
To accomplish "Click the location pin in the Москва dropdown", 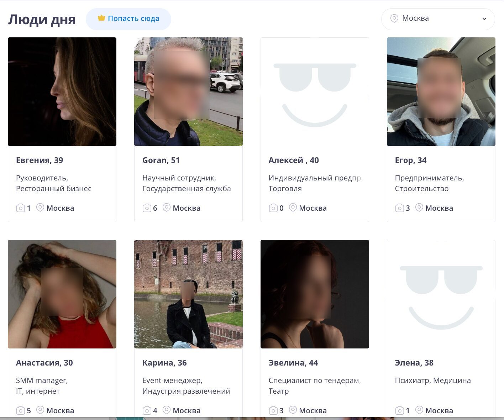I will tap(394, 19).
